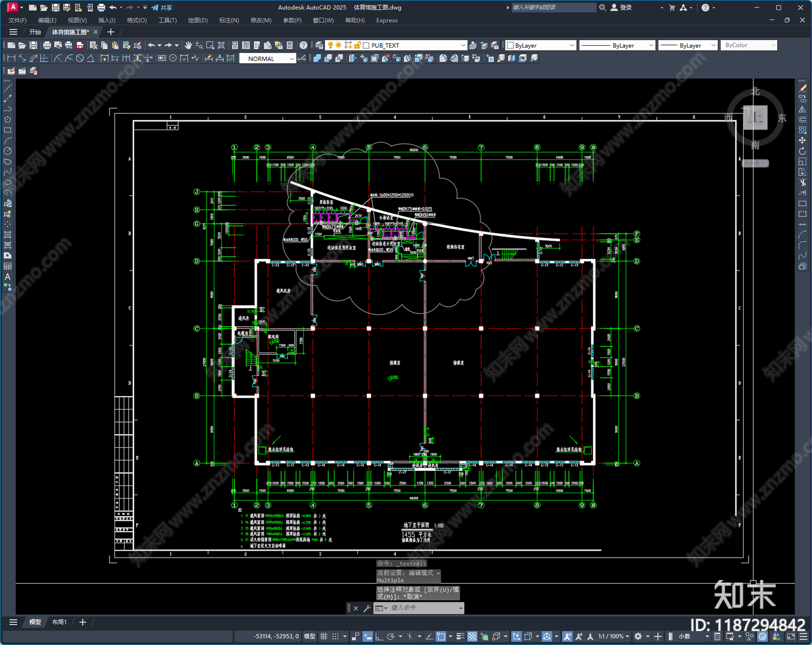This screenshot has height=645, width=812.
Task: Select the Line draw tool
Action: (8, 88)
